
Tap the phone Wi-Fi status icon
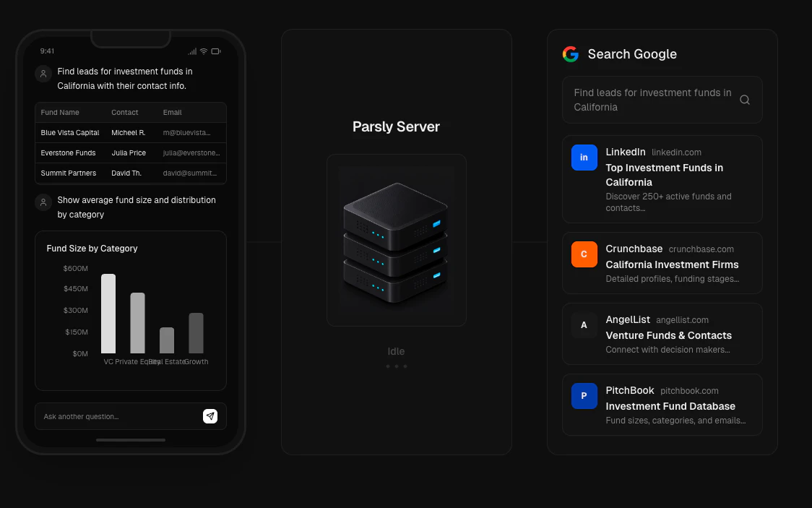pyautogui.click(x=204, y=51)
